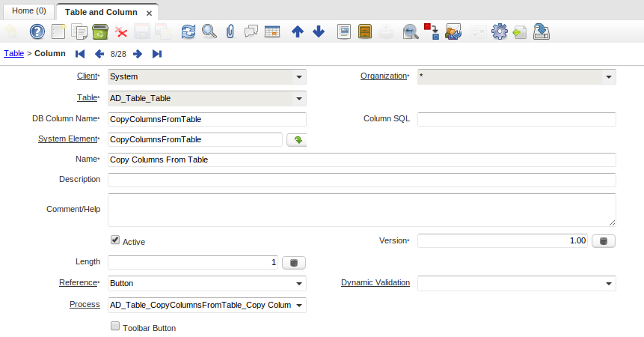Click the File Import loader icon
This screenshot has height=337, width=644.
(x=542, y=31)
